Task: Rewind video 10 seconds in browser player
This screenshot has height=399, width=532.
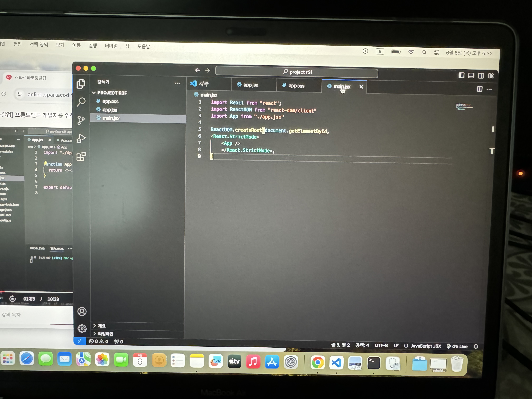Action: pyautogui.click(x=13, y=299)
